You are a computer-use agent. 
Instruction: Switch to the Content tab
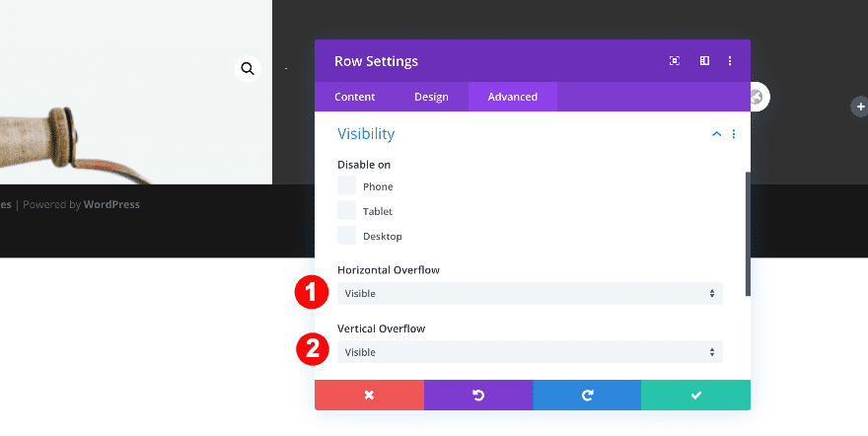pos(354,97)
